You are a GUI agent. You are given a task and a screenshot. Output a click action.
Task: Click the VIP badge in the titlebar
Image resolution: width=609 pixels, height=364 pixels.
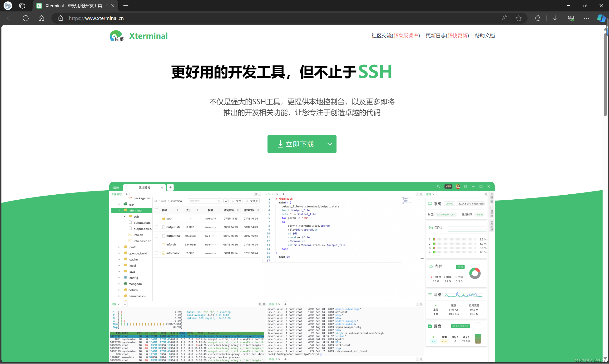point(448,187)
